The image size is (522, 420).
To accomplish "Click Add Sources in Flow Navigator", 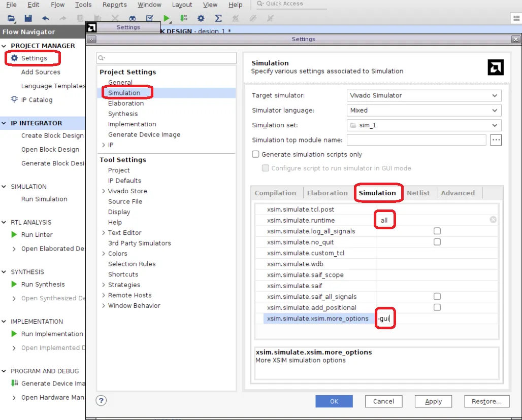I will tap(41, 72).
